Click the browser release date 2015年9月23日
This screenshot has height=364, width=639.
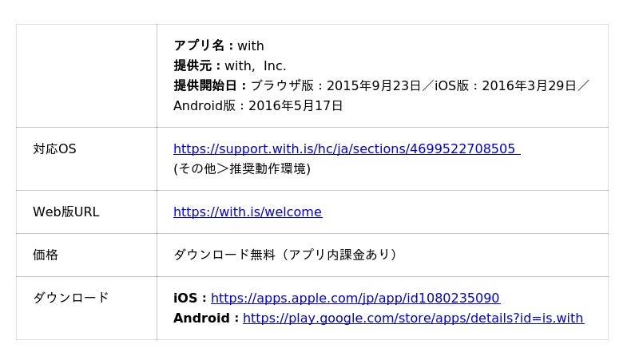pyautogui.click(x=373, y=85)
